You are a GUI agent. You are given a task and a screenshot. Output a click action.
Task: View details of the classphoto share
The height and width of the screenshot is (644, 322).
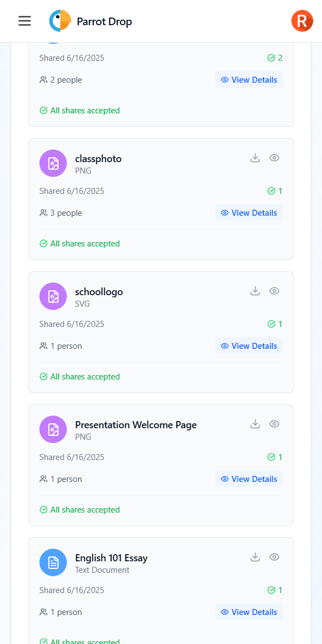pyautogui.click(x=249, y=212)
